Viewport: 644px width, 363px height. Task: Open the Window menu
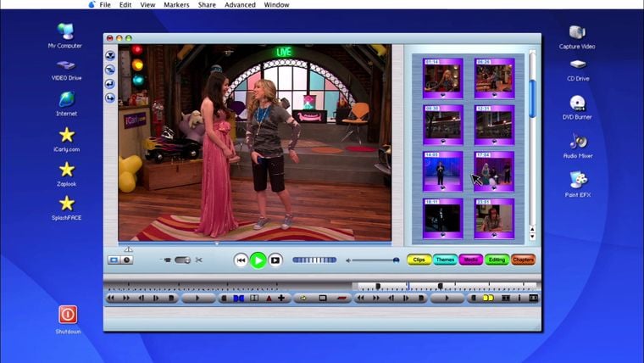276,5
